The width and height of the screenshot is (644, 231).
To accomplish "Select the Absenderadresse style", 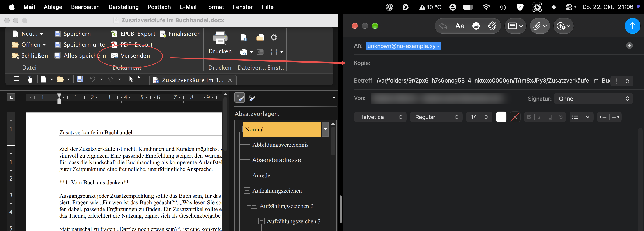I will tap(276, 160).
